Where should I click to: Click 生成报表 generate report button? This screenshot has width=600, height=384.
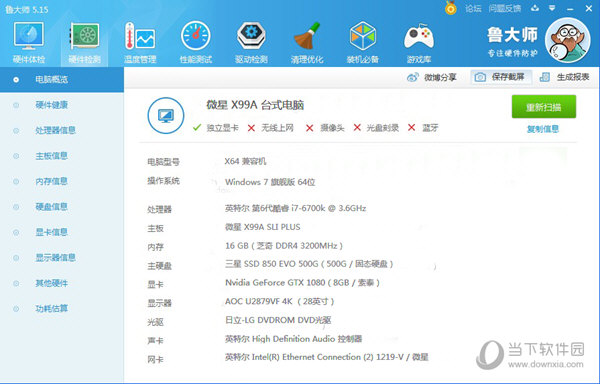tap(564, 77)
